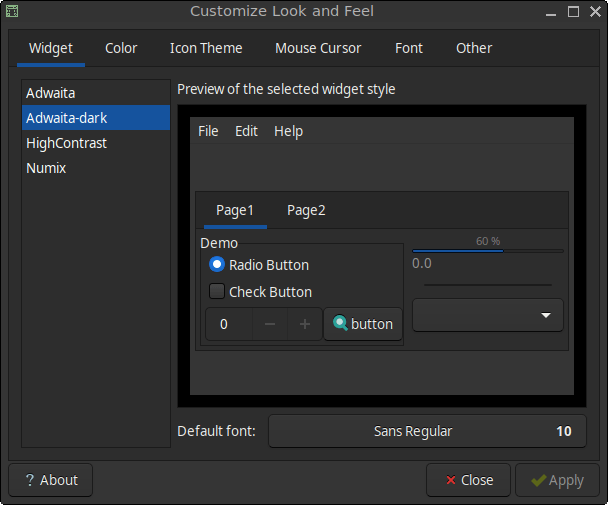Open the Edit menu in preview
Image resolution: width=608 pixels, height=505 pixels.
[246, 131]
